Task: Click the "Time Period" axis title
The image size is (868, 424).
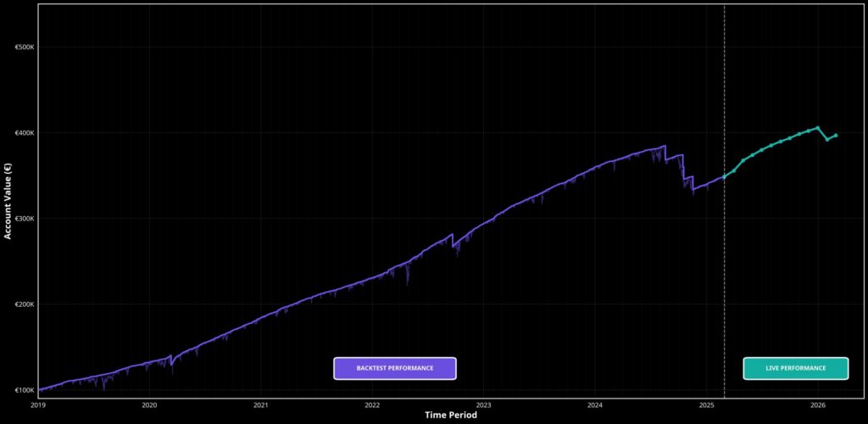Action: click(x=451, y=416)
